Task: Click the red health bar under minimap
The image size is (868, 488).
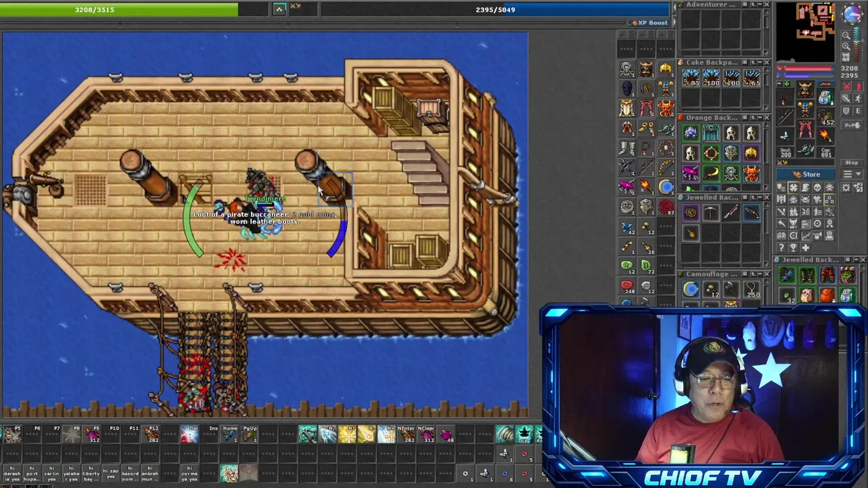Action: click(x=808, y=68)
